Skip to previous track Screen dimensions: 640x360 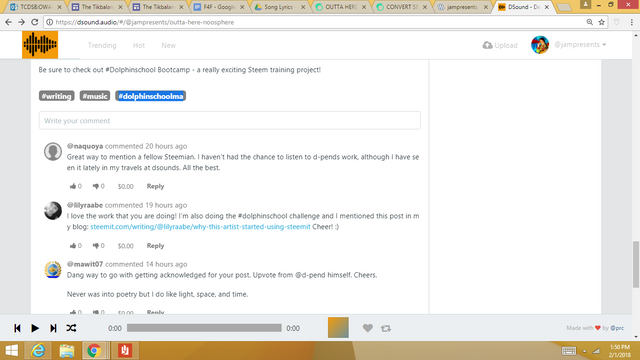(x=17, y=328)
